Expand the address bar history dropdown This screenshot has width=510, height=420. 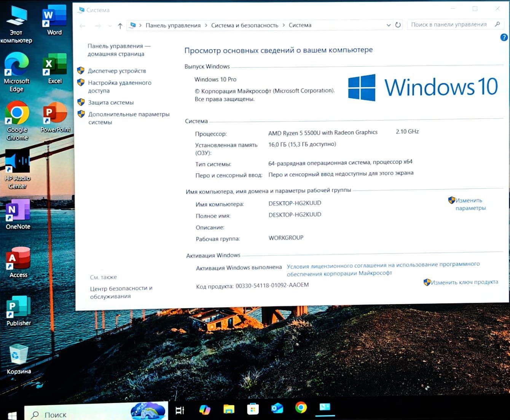[x=388, y=25]
